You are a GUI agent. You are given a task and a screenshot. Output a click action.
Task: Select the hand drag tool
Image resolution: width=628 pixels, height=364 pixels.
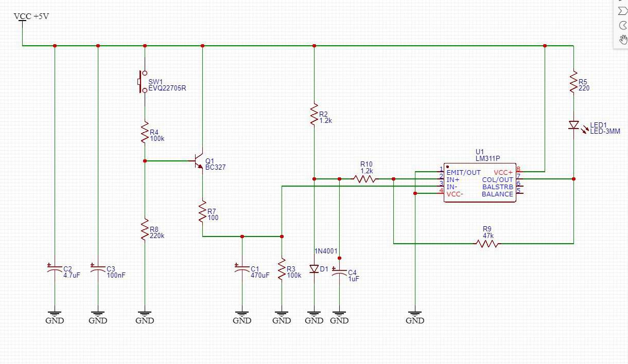[x=622, y=40]
